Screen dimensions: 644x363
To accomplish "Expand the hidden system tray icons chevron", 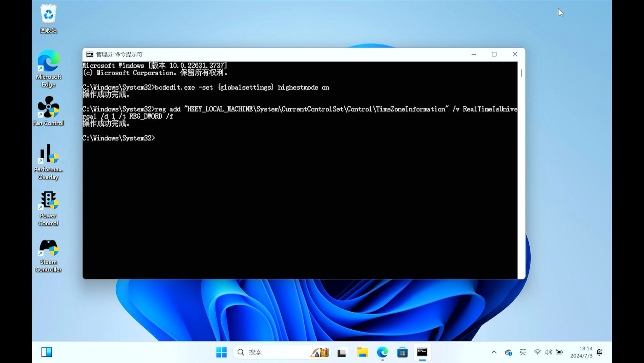I will click(x=494, y=352).
